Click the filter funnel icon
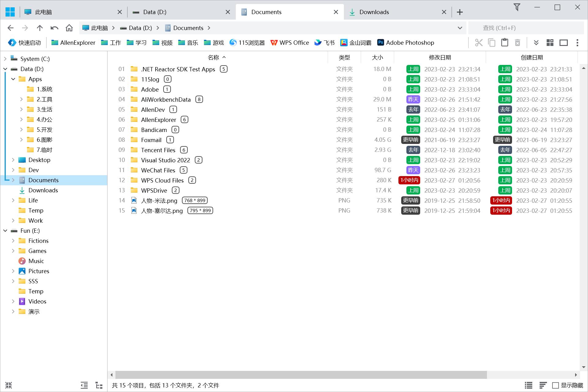Screen dimensions: 588x392 coord(517,7)
